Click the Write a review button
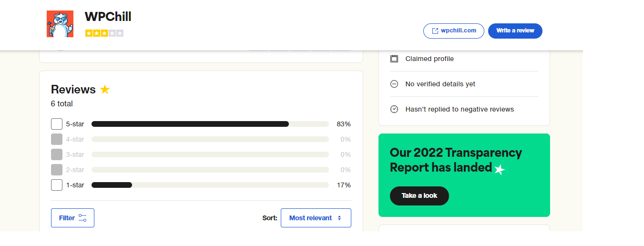Image resolution: width=644 pixels, height=246 pixels. click(515, 31)
